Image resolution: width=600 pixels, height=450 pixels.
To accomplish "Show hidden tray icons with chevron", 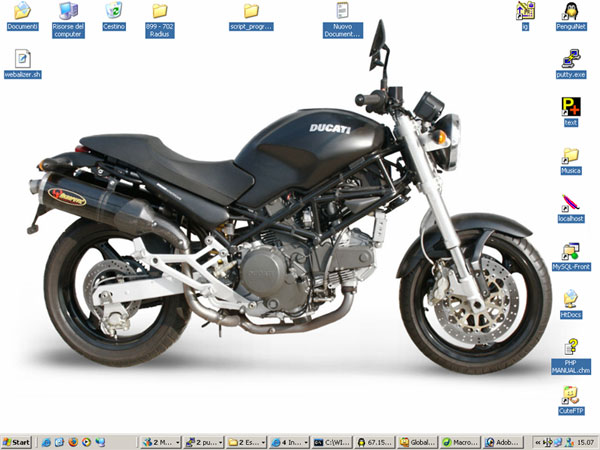I will point(538,443).
